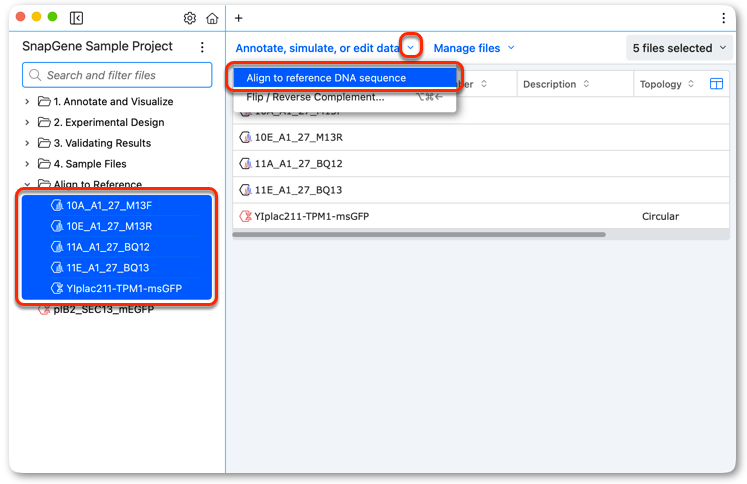Image resolution: width=747 pixels, height=484 pixels.
Task: Open the 5 files selected dropdown
Action: 679,48
